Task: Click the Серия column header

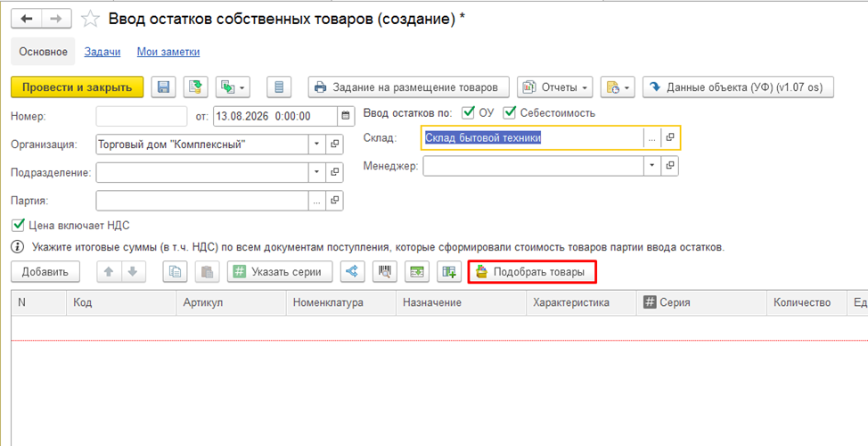Action: click(x=702, y=302)
